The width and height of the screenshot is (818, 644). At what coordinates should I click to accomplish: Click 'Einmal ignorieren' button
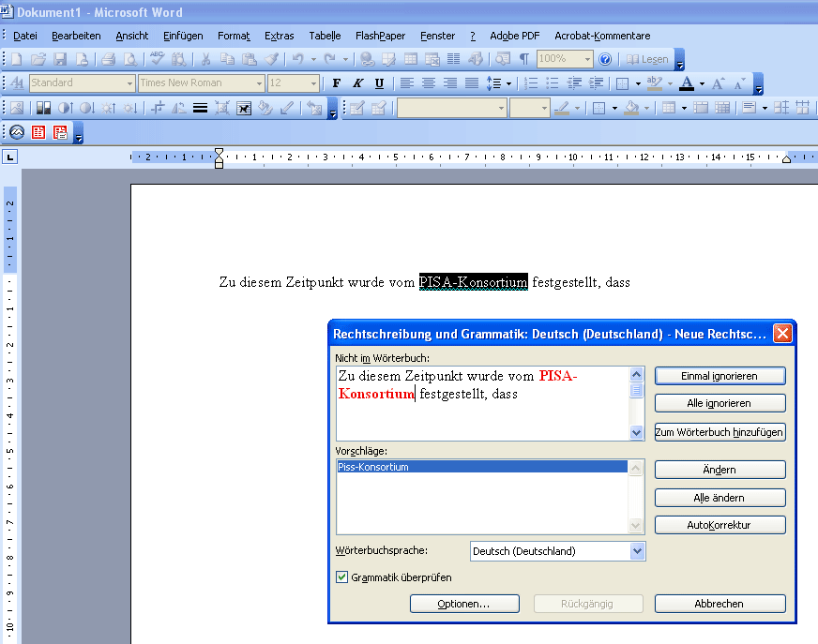720,376
